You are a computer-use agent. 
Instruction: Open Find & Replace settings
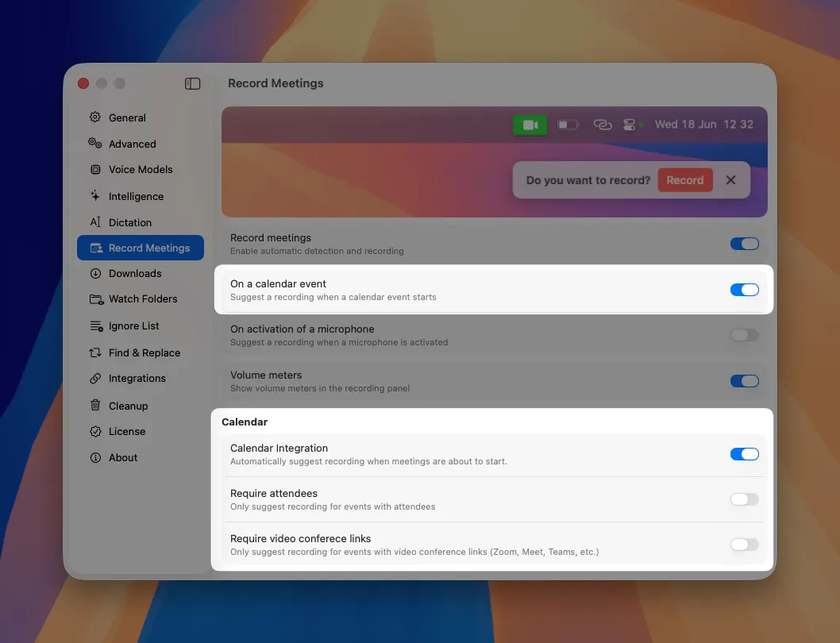point(141,352)
